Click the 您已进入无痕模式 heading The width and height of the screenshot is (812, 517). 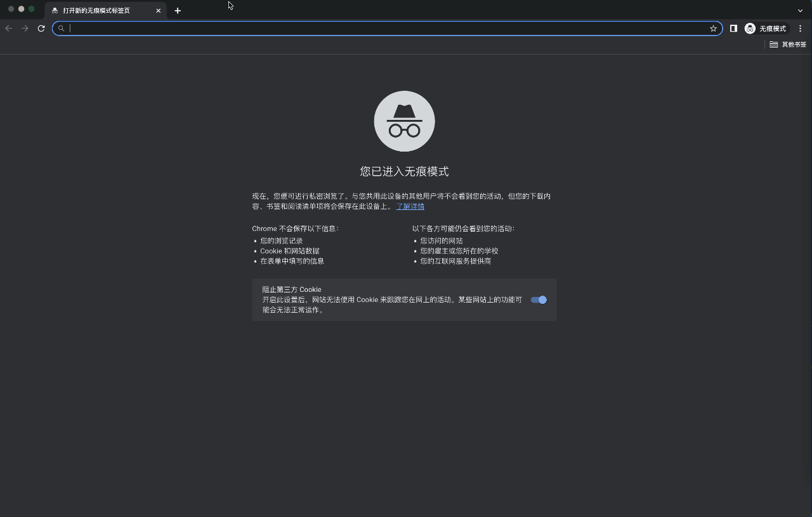click(404, 171)
